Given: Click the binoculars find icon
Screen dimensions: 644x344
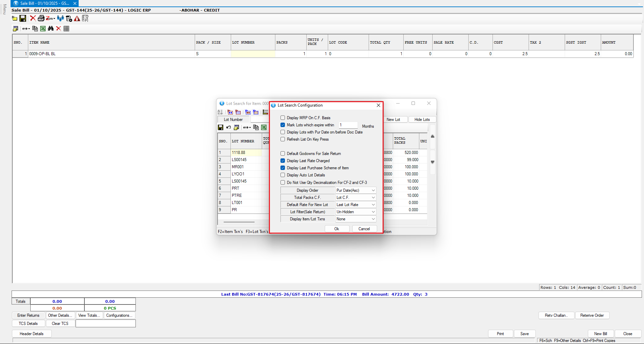Looking at the screenshot, I should coord(51,29).
